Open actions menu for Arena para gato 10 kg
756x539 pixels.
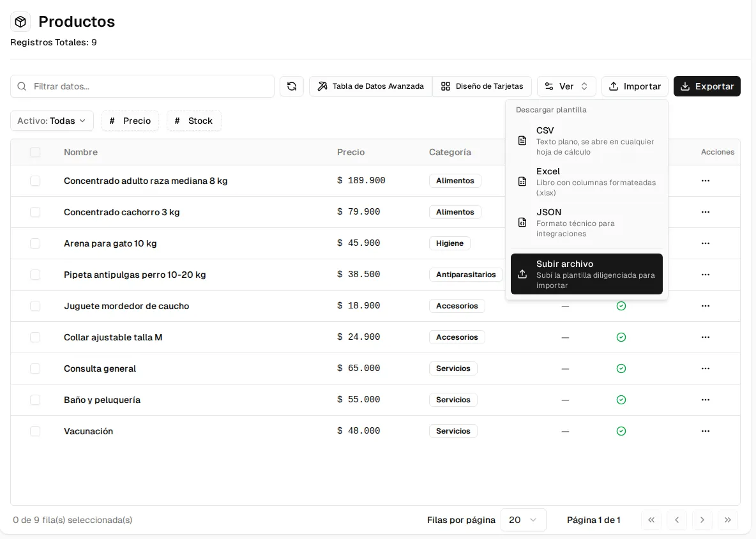pyautogui.click(x=706, y=243)
